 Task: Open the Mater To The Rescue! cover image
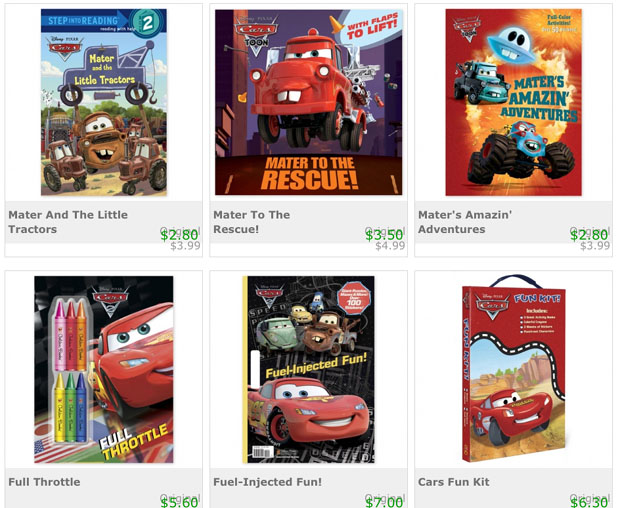click(x=308, y=102)
